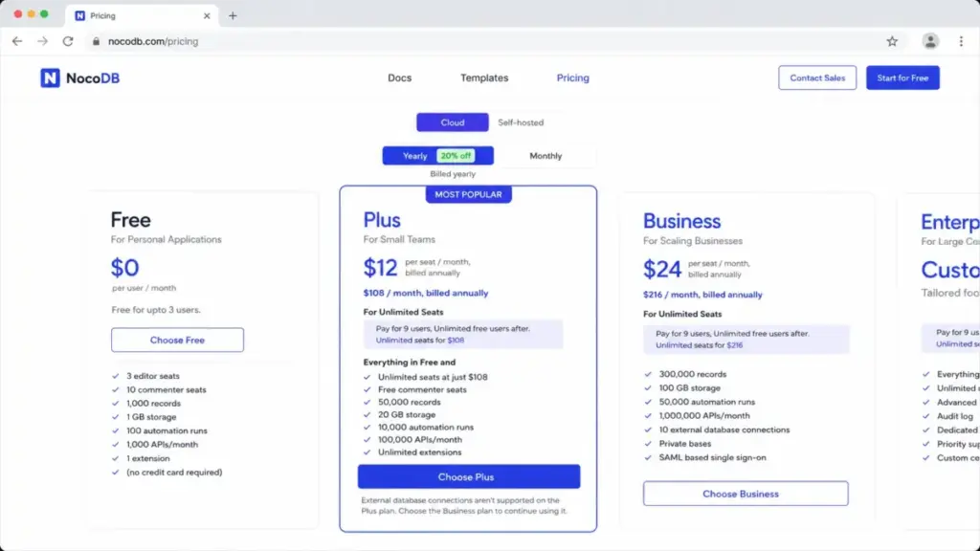Click '10 external database connections' text

724,430
